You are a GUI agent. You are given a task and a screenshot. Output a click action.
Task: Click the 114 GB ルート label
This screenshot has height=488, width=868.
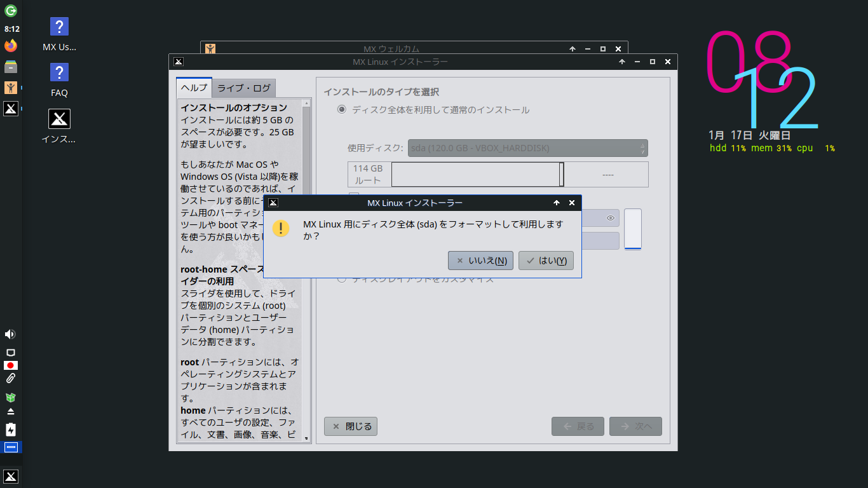[x=368, y=174]
